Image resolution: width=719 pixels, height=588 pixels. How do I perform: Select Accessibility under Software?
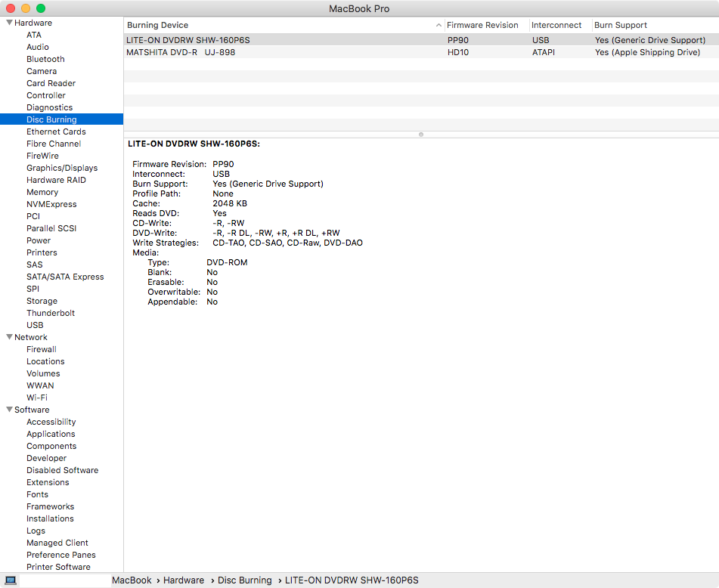click(51, 422)
